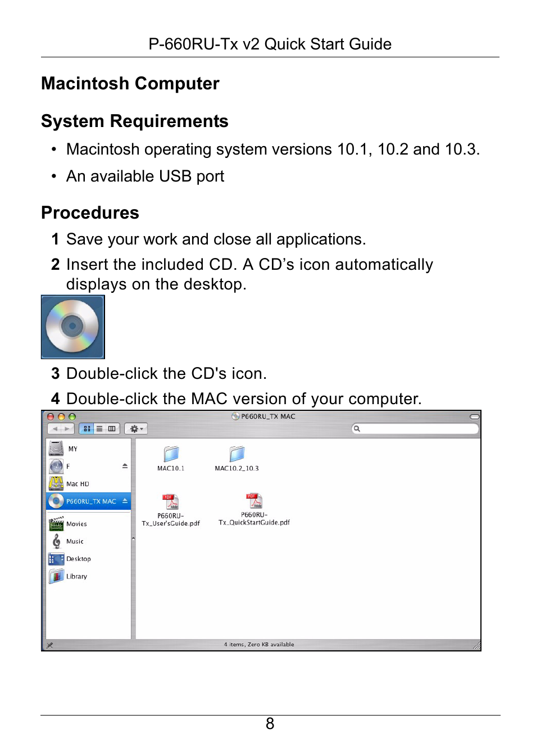Click the Finder search field
The image size is (536, 756).
click(x=415, y=429)
